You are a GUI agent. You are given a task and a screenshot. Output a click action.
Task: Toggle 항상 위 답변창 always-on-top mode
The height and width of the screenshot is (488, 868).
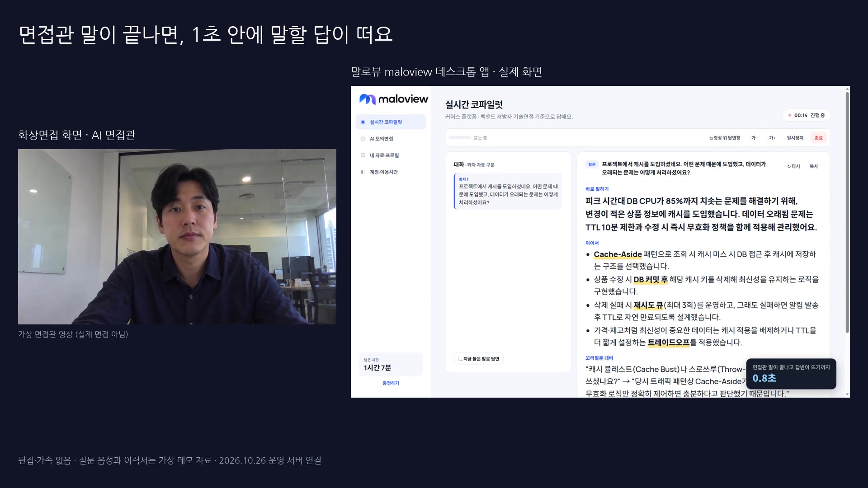[x=725, y=138]
